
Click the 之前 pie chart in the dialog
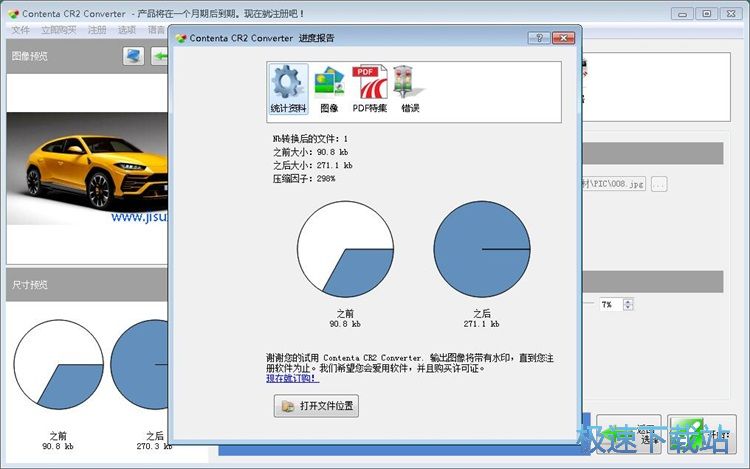(x=345, y=249)
